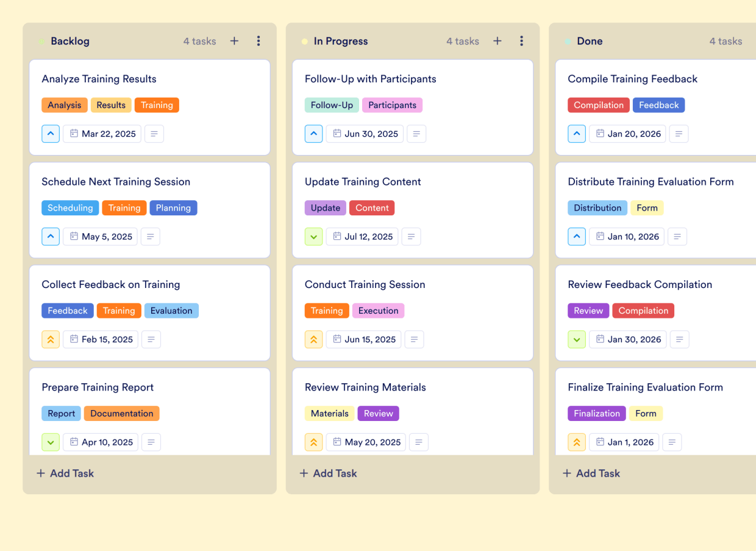The height and width of the screenshot is (551, 756).
Task: Click the up chevron on Distribute Training Evaluation Form
Action: point(577,236)
